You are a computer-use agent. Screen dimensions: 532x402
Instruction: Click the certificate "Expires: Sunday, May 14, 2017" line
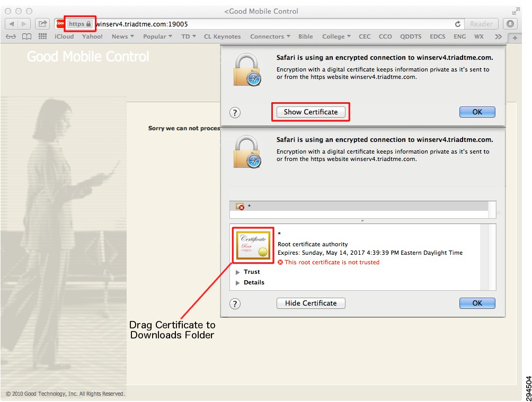point(370,253)
